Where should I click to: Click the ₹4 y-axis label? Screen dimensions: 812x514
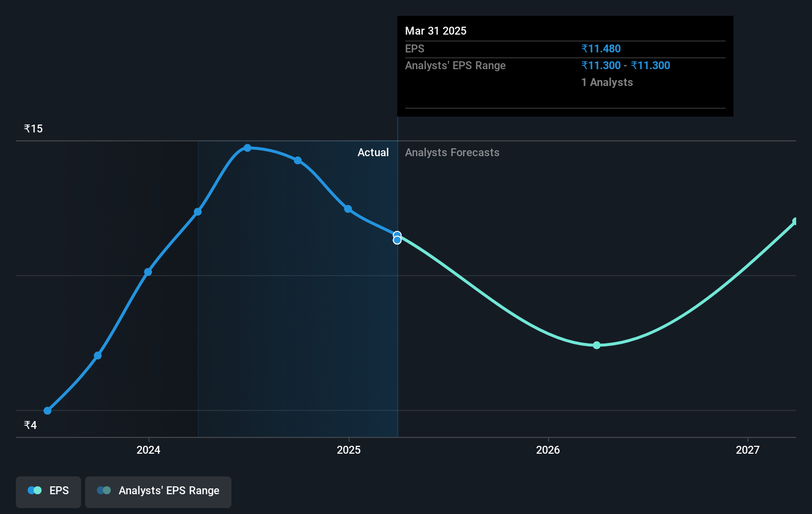pyautogui.click(x=31, y=425)
